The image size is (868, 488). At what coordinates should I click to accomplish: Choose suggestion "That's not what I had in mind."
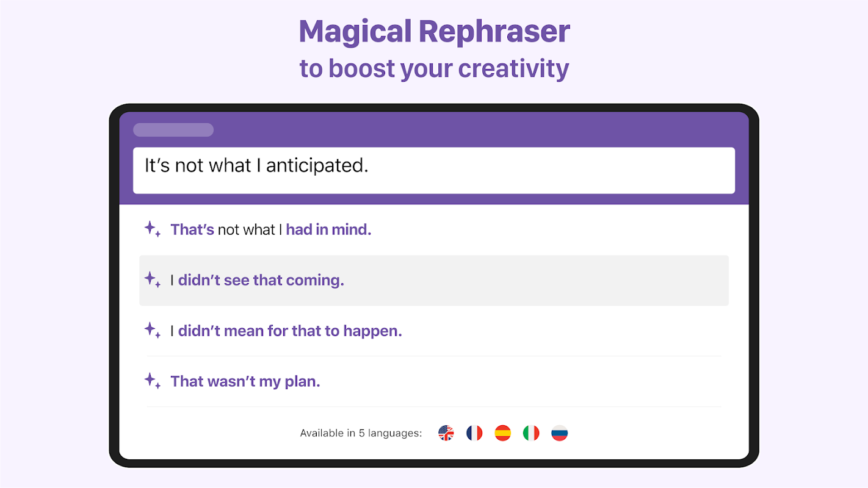433,229
